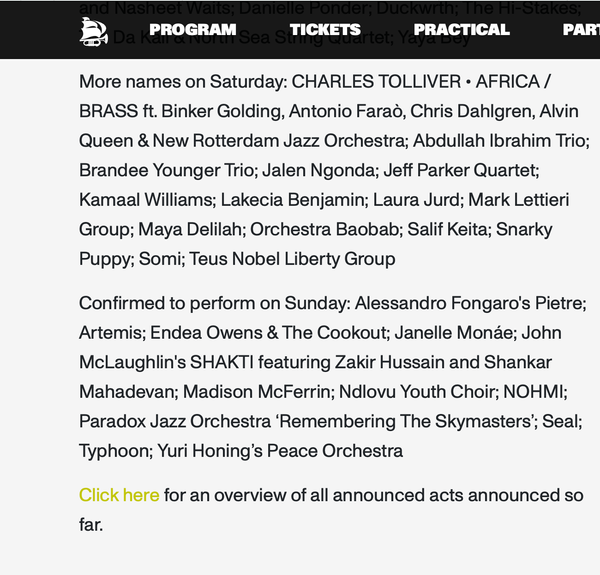
Task: Click the 'More names on Saturday' heading text
Action: tap(183, 81)
